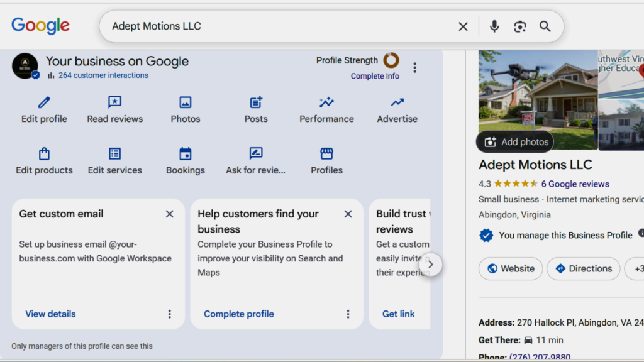The width and height of the screenshot is (644, 362).
Task: Click Website button
Action: pos(511,269)
